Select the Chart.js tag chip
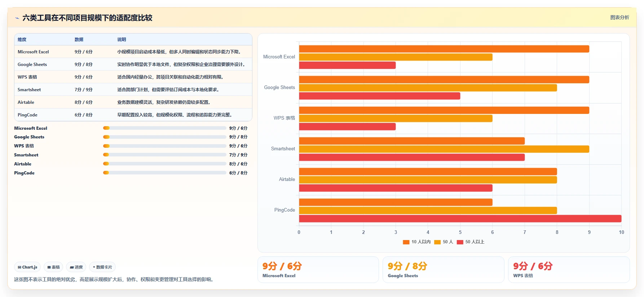This screenshot has width=644, height=297. point(27,267)
